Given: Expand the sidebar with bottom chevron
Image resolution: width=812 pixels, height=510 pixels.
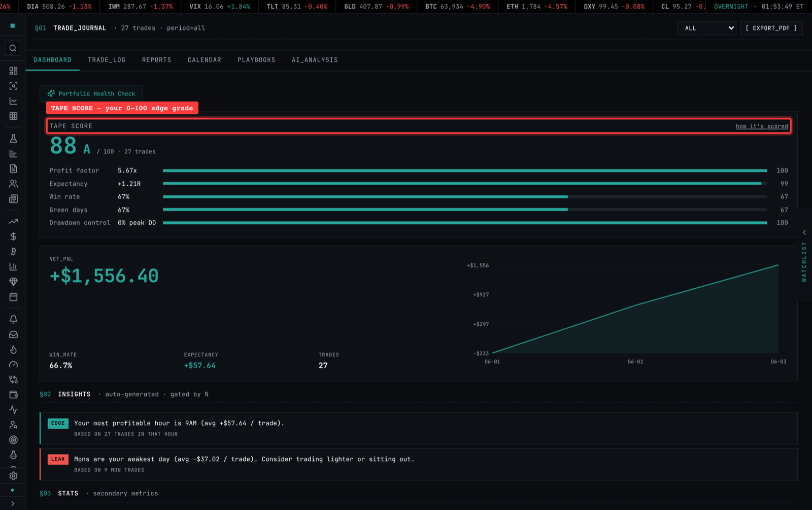Looking at the screenshot, I should point(13,503).
